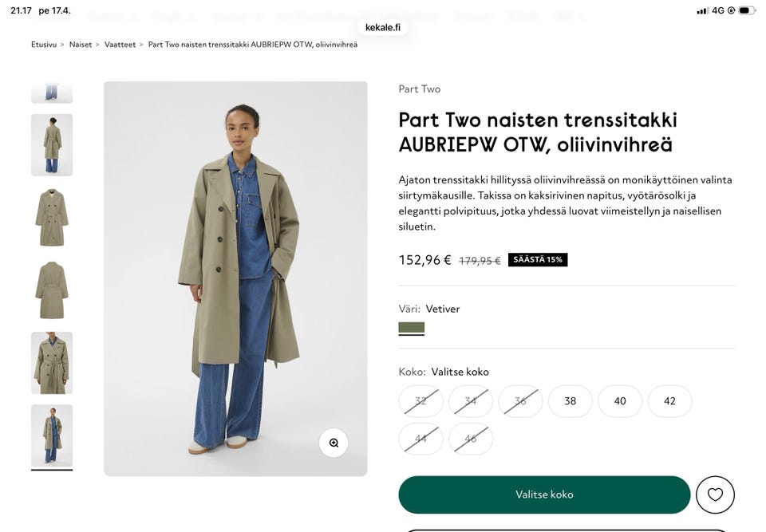Select size 42

point(669,401)
